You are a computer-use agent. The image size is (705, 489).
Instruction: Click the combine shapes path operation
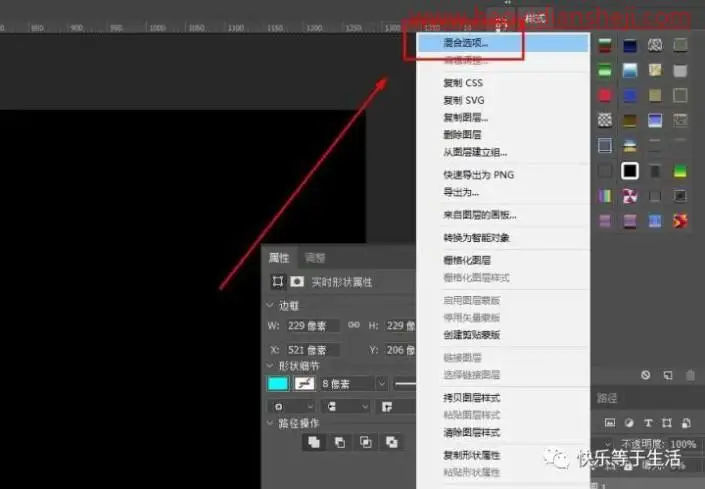[314, 442]
